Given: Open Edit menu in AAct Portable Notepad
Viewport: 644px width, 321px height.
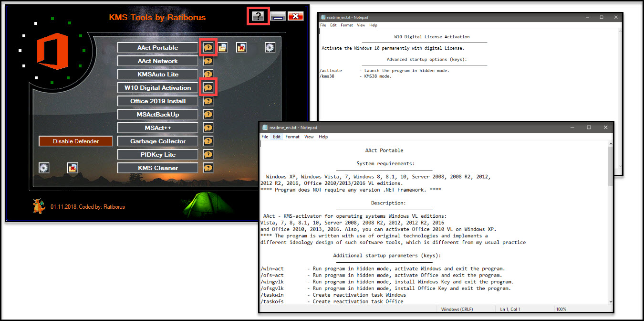Looking at the screenshot, I should click(x=277, y=137).
